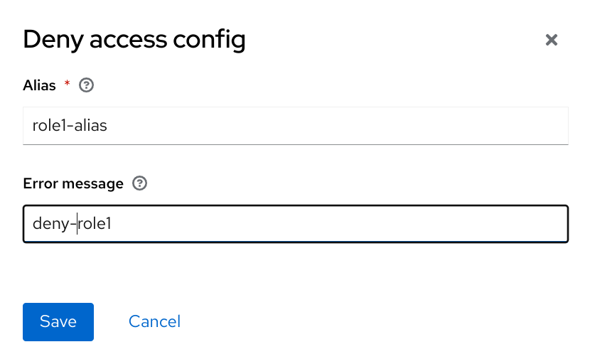The width and height of the screenshot is (590, 364).
Task: Click the word 'message' in field label
Action: [92, 183]
